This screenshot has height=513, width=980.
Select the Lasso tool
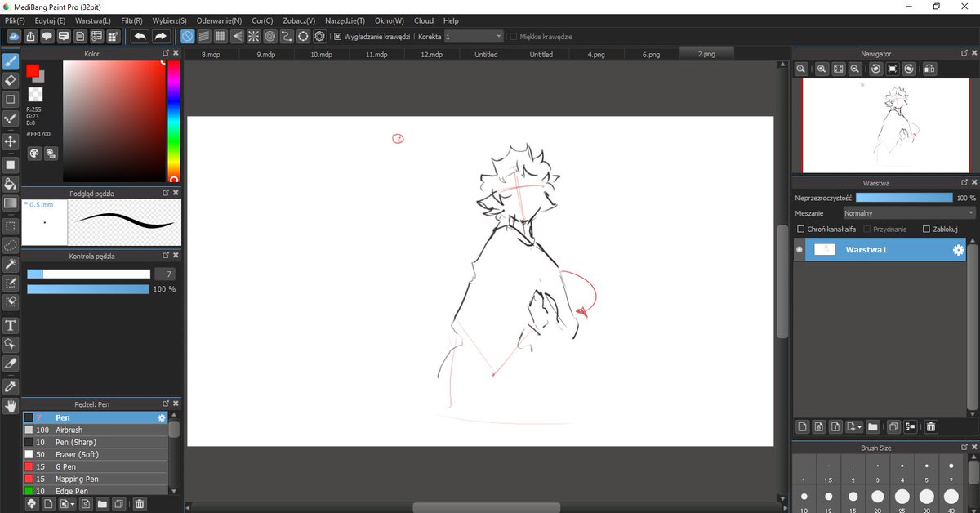11,244
